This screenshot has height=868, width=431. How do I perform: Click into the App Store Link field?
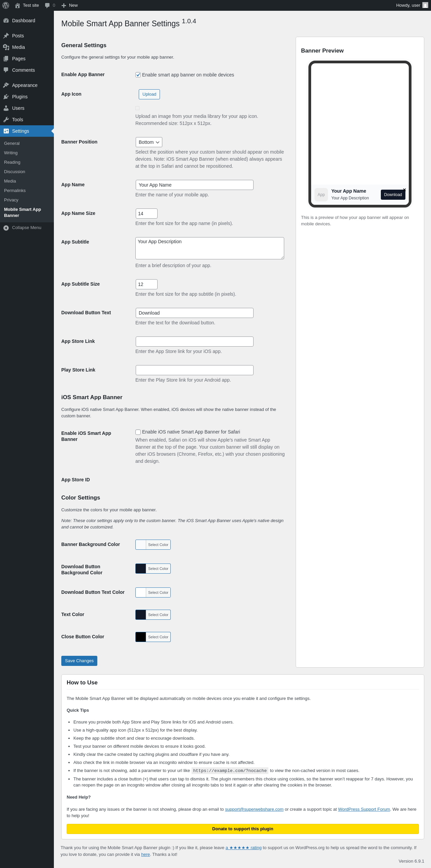pyautogui.click(x=194, y=341)
